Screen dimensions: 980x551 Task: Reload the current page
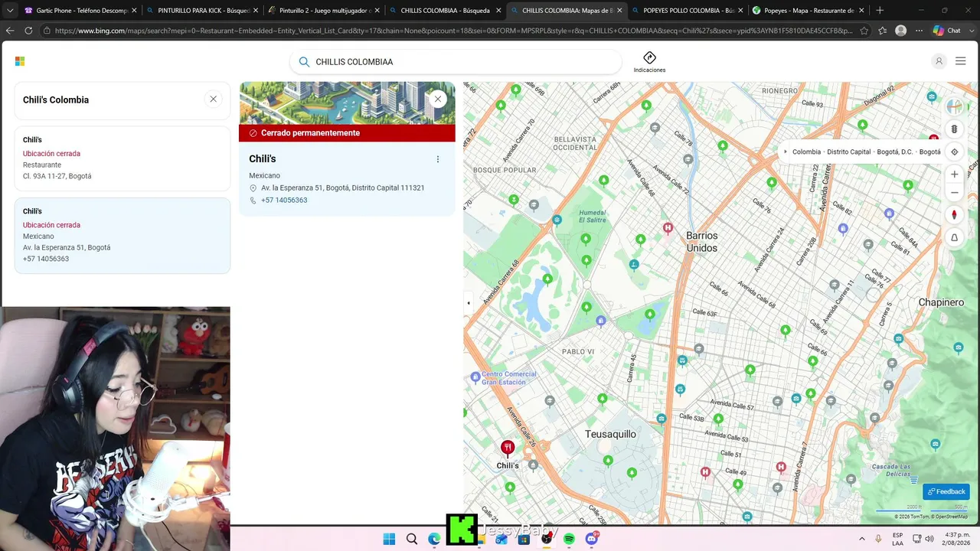28,31
